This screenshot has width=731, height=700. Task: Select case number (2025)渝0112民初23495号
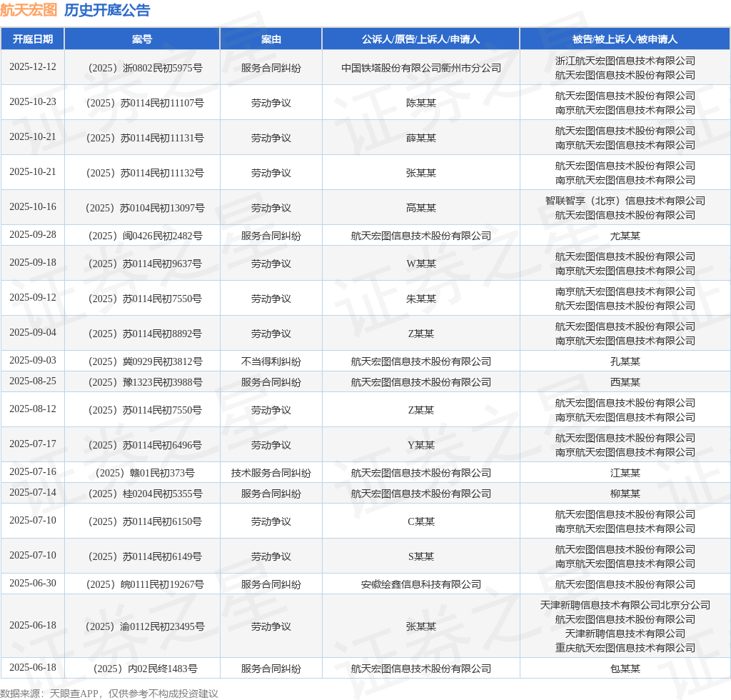coord(145,626)
